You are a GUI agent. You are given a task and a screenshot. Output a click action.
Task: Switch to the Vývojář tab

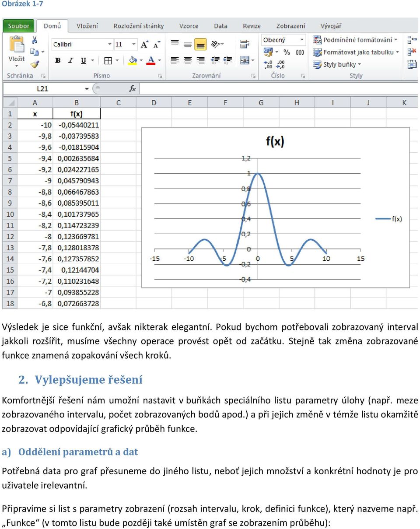[331, 26]
